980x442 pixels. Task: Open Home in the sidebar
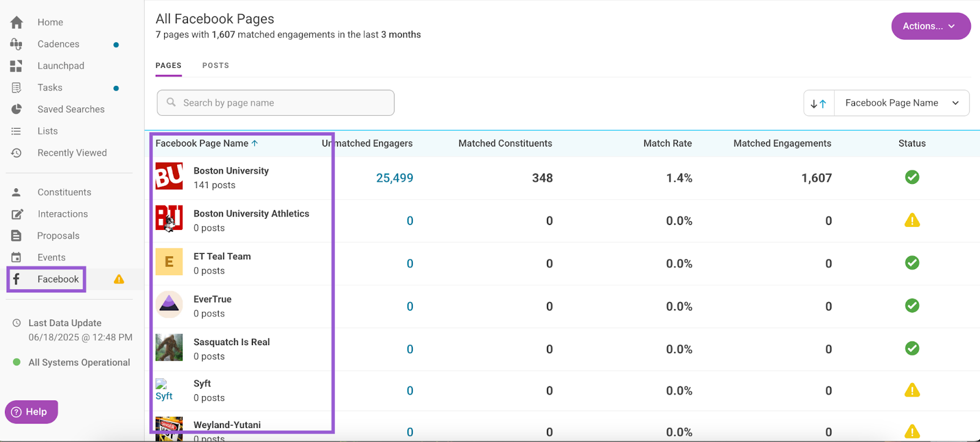click(50, 22)
